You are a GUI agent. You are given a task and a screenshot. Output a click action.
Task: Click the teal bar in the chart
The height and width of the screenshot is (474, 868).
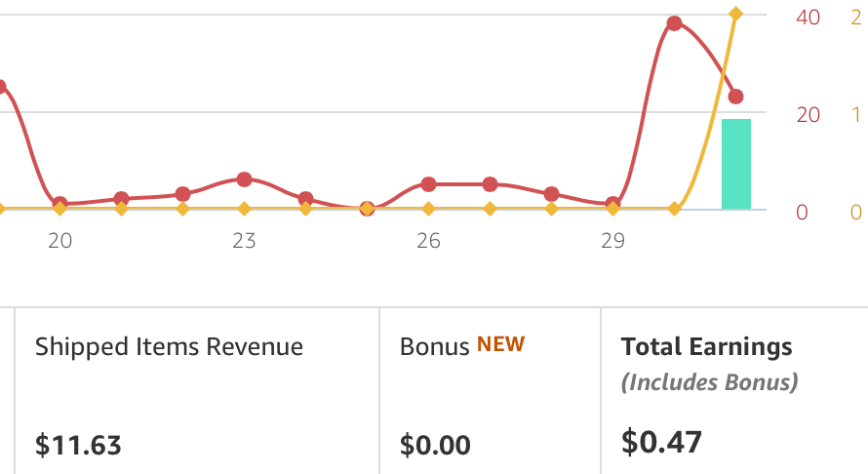tap(735, 163)
